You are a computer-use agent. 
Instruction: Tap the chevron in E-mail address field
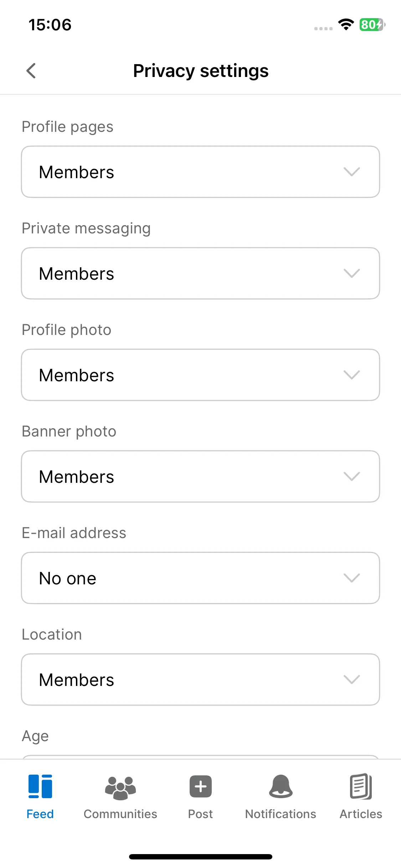(352, 578)
